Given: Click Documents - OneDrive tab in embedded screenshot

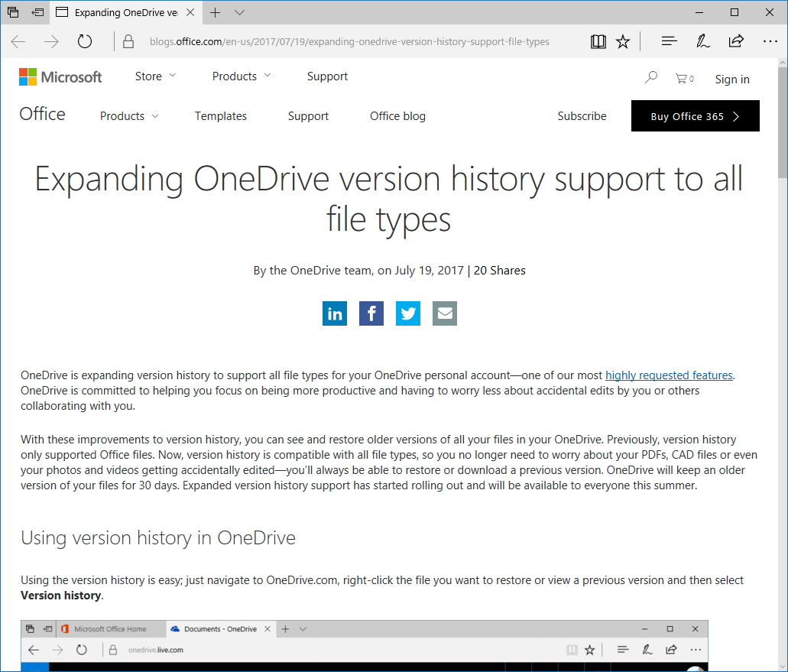Looking at the screenshot, I should point(220,628).
